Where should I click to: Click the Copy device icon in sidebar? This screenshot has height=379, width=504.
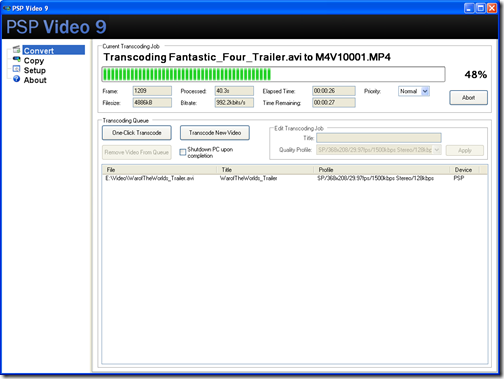coord(16,59)
